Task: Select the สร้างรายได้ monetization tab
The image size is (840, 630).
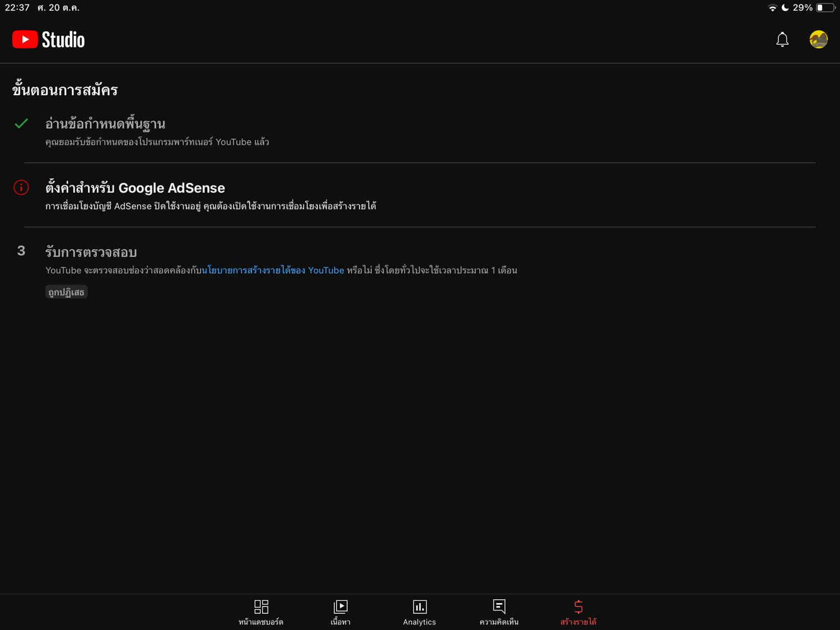Action: coord(578,613)
